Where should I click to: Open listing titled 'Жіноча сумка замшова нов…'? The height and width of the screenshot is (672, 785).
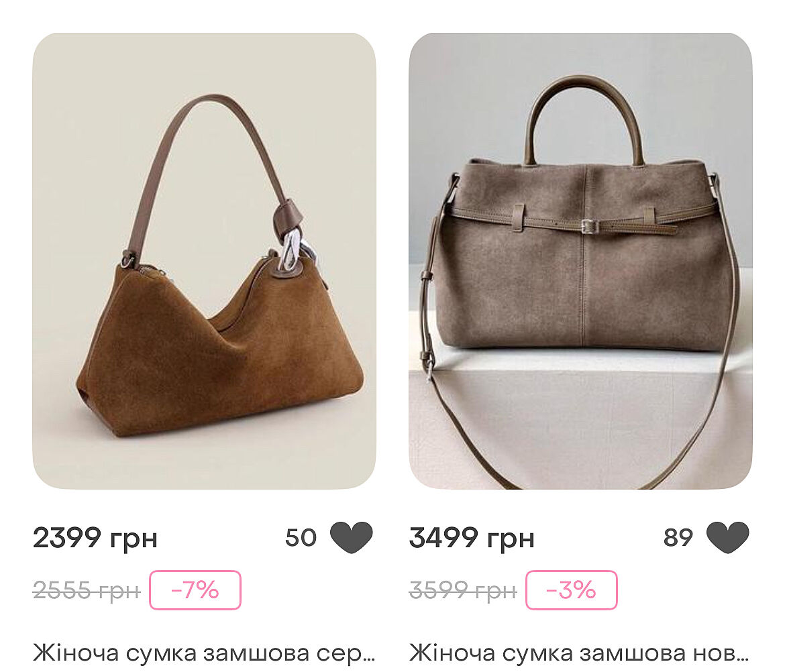tap(580, 653)
